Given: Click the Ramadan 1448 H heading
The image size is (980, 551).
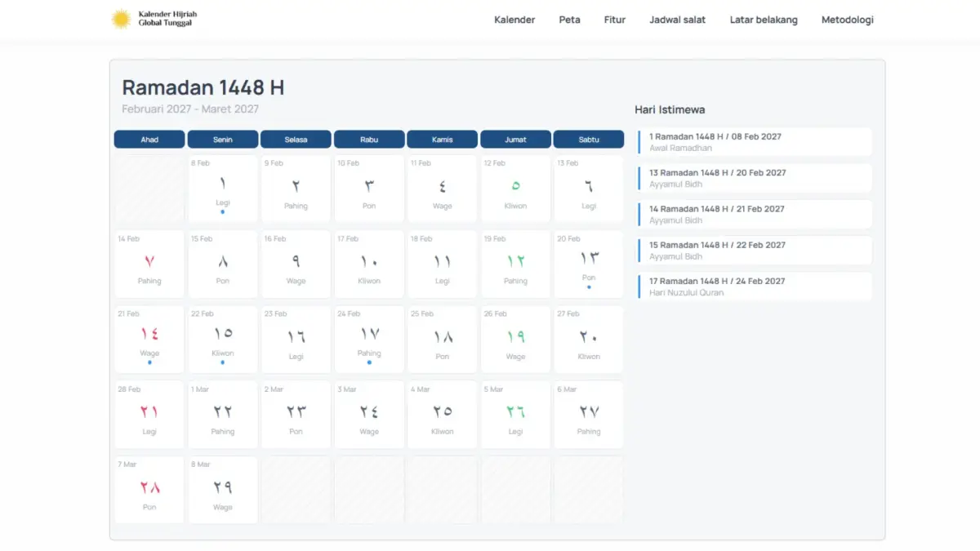Looking at the screenshot, I should pos(203,87).
